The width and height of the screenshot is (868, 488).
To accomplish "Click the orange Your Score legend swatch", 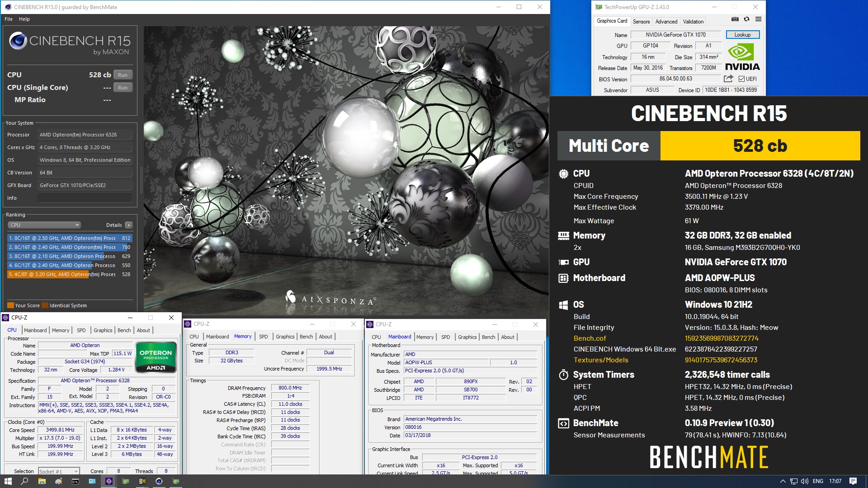I will tap(10, 305).
